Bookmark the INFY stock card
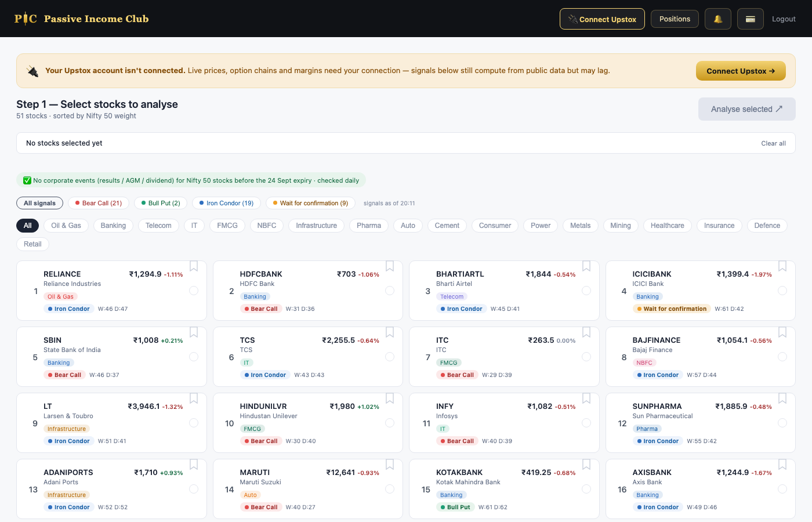Screen dimensions: 812x522 point(586,398)
